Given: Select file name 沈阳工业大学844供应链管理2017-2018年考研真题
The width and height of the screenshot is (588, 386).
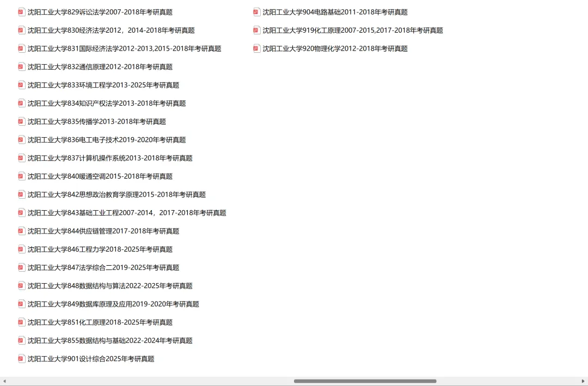Looking at the screenshot, I should [103, 231].
